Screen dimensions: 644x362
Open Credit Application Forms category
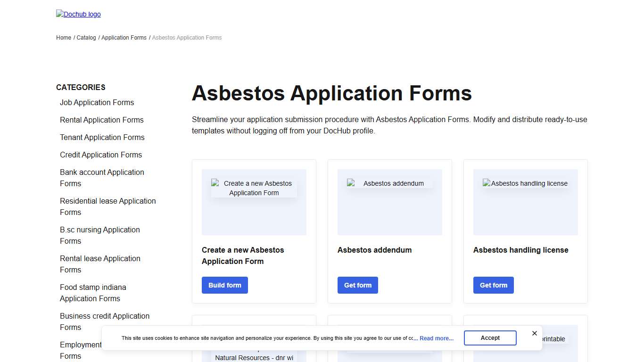[x=101, y=155]
